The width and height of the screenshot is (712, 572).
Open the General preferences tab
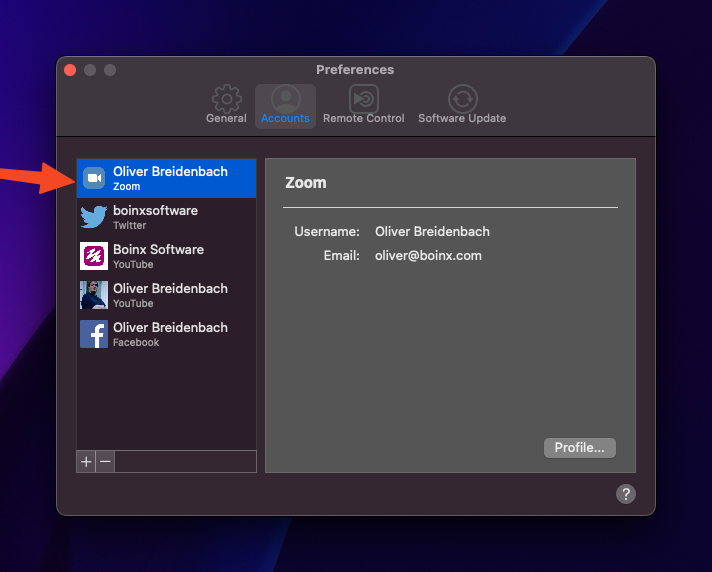226,105
